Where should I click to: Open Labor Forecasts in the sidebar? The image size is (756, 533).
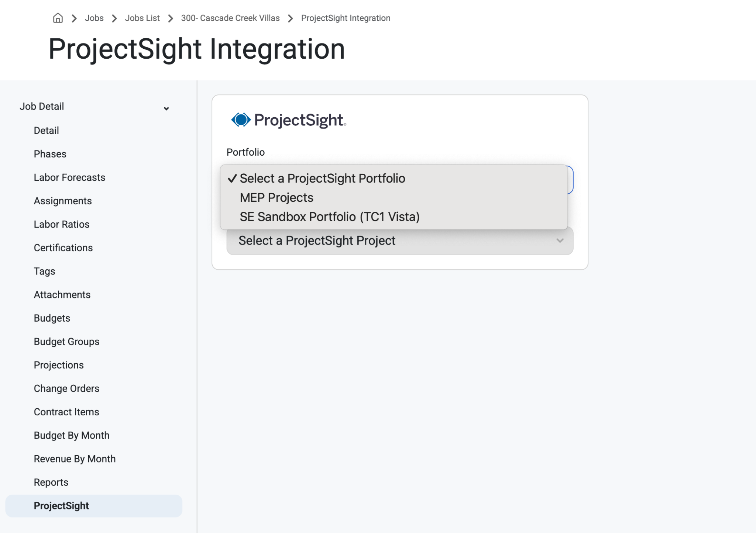[69, 178]
